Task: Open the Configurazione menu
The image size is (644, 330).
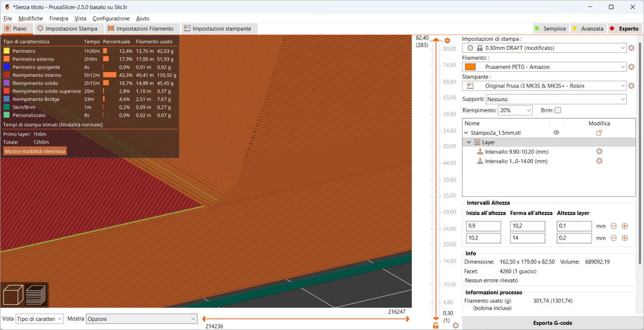Action: point(111,18)
